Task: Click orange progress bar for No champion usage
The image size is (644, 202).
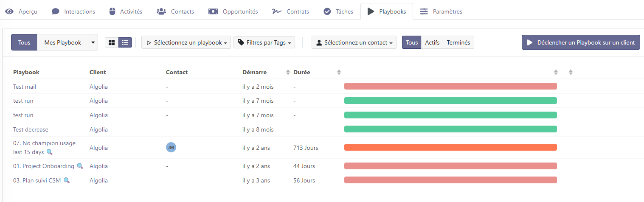Action: point(450,147)
